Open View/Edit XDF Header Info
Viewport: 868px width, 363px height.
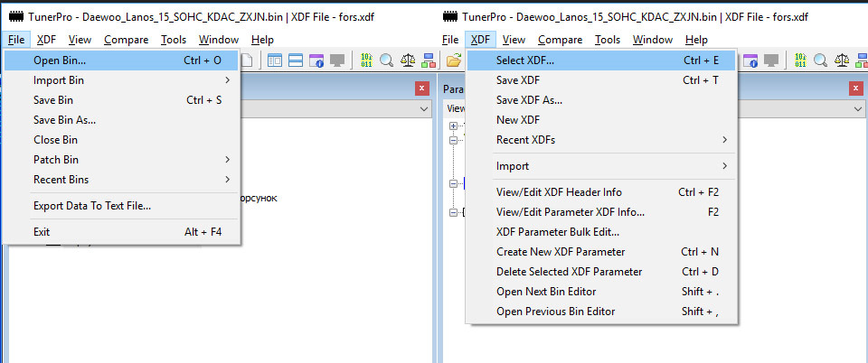pos(601,192)
